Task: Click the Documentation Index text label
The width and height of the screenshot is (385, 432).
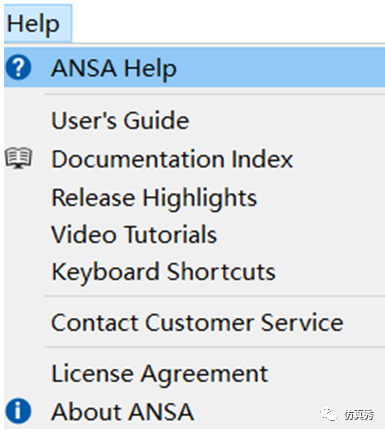Action: click(172, 159)
